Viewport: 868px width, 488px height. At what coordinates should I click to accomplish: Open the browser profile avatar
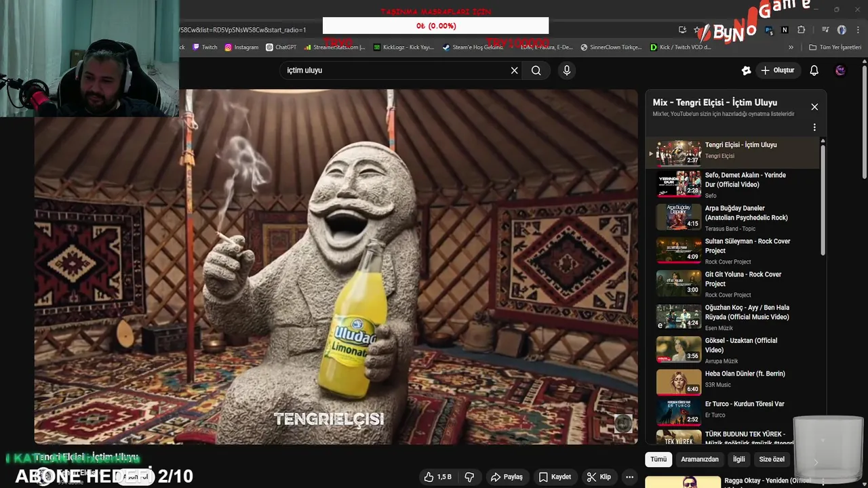click(842, 30)
